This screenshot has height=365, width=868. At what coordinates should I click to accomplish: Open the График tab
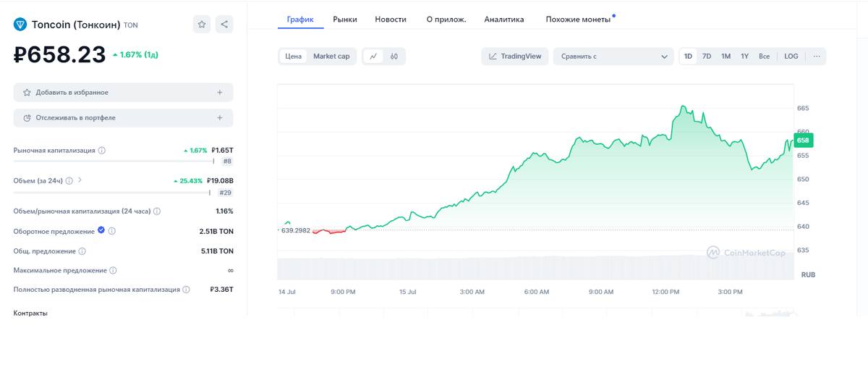tap(300, 20)
